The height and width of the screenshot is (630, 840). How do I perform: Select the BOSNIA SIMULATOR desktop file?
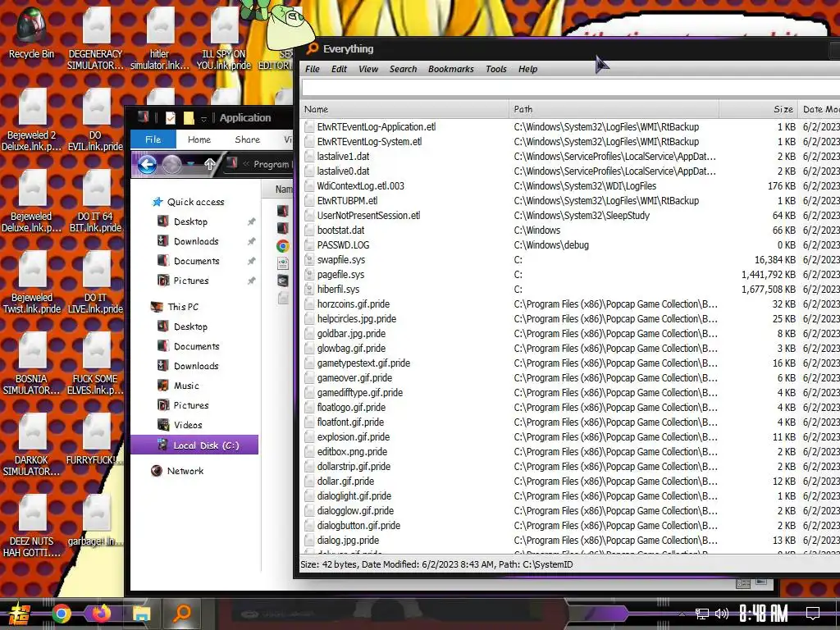pos(32,363)
